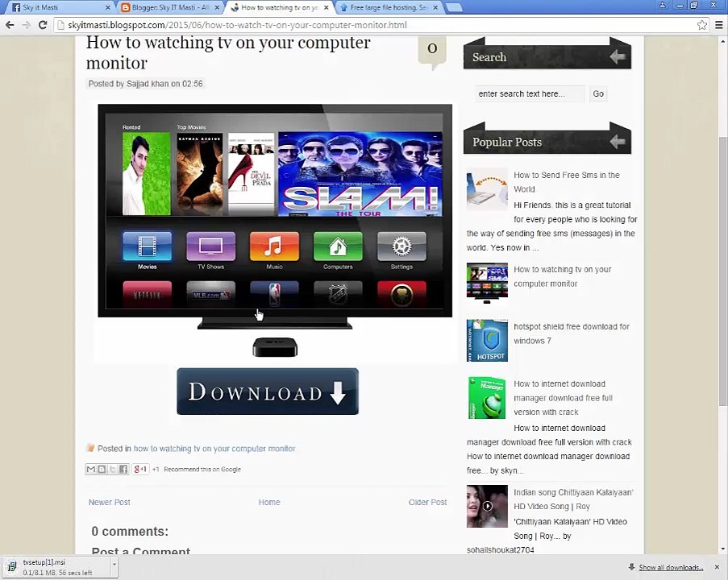
Task: Click the 0 comments heading
Action: (x=130, y=532)
